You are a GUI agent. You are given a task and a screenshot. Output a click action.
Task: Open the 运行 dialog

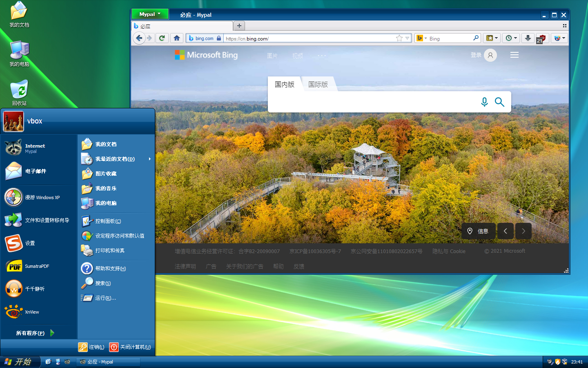click(x=116, y=298)
